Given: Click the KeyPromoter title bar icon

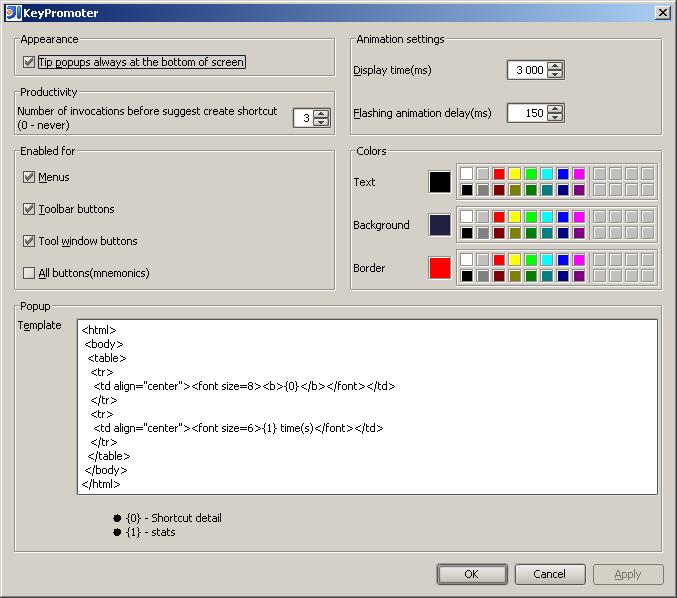Looking at the screenshot, I should [x=13, y=13].
